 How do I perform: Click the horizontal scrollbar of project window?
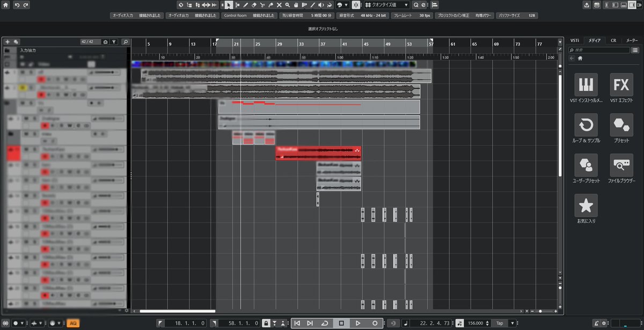177,311
